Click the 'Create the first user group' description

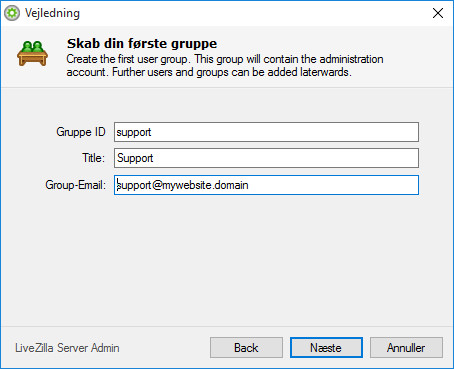[225, 66]
